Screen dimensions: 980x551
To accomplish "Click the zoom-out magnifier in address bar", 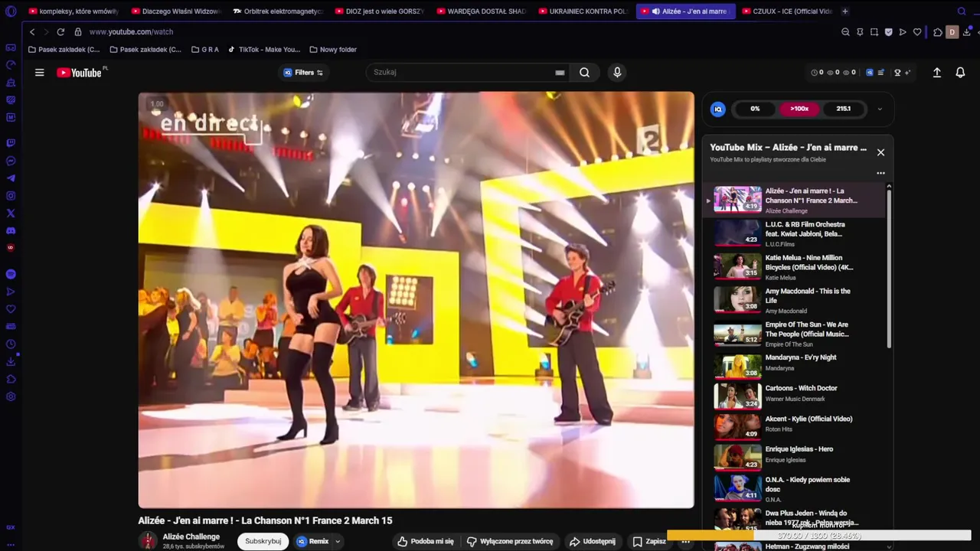I will (845, 32).
